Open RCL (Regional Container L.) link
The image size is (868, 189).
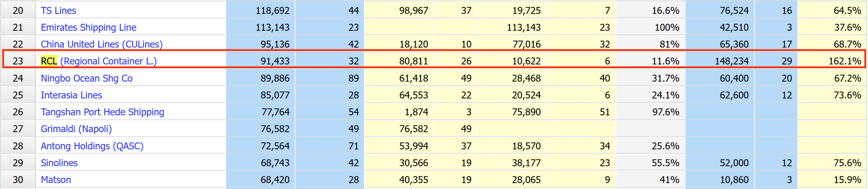coord(99,61)
